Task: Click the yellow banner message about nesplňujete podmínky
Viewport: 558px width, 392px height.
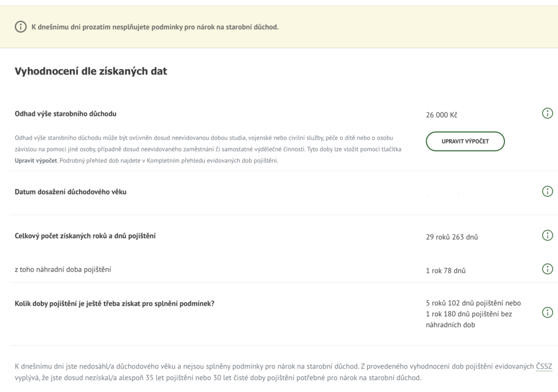Action: (155, 27)
